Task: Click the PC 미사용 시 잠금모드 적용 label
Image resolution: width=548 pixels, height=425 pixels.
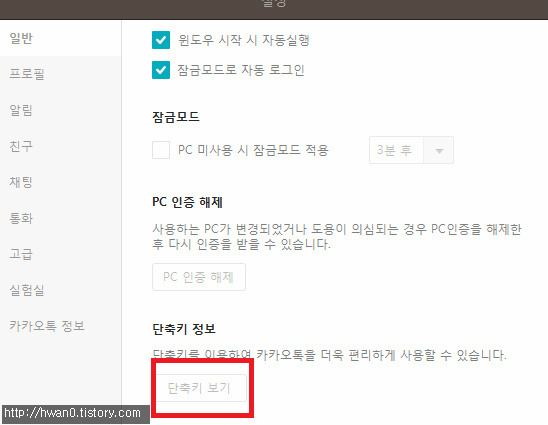Action: pyautogui.click(x=253, y=150)
